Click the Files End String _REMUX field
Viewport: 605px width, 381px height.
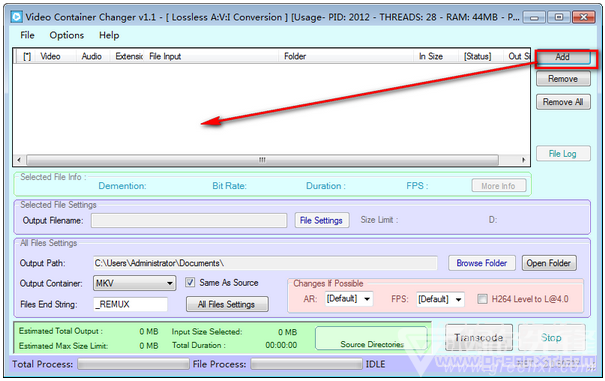130,304
